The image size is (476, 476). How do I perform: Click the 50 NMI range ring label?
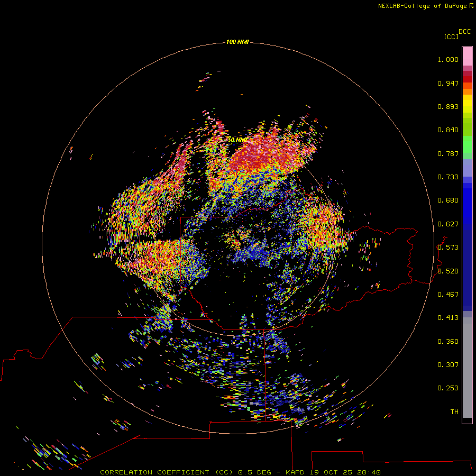pyautogui.click(x=237, y=140)
